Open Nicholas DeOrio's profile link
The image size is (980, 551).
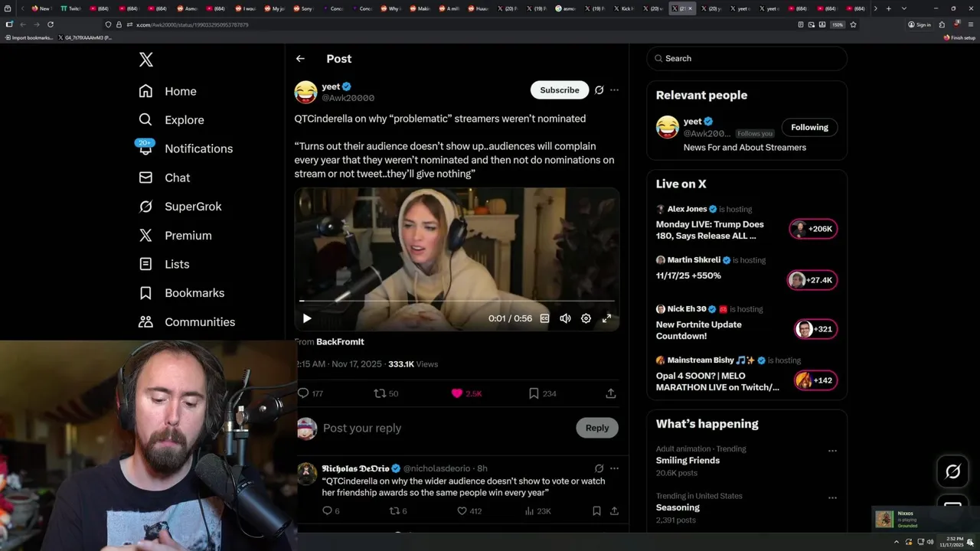pyautogui.click(x=355, y=468)
